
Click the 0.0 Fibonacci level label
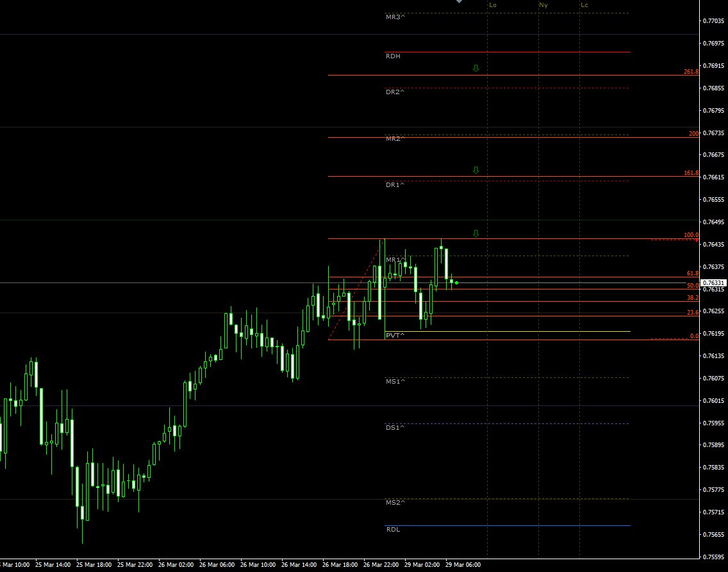[694, 336]
